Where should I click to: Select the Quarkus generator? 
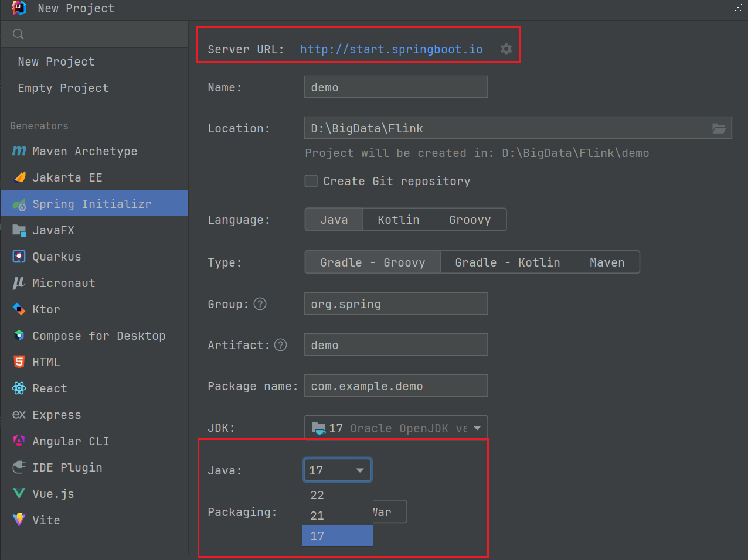[94, 257]
